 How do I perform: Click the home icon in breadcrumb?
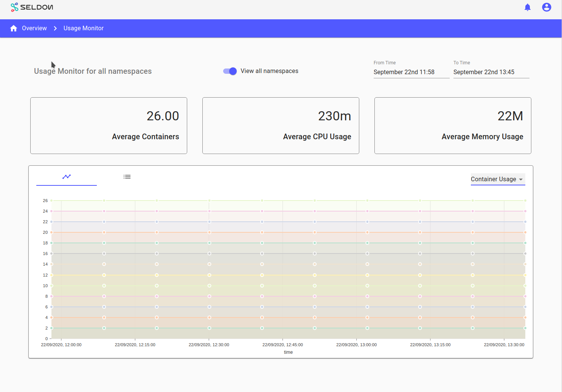click(x=14, y=28)
